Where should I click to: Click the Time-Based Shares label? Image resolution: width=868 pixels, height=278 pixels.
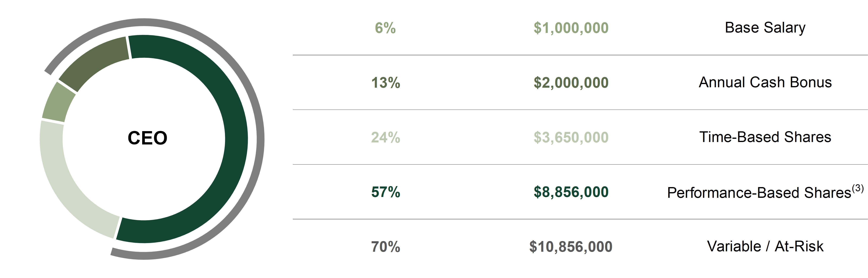coord(765,137)
